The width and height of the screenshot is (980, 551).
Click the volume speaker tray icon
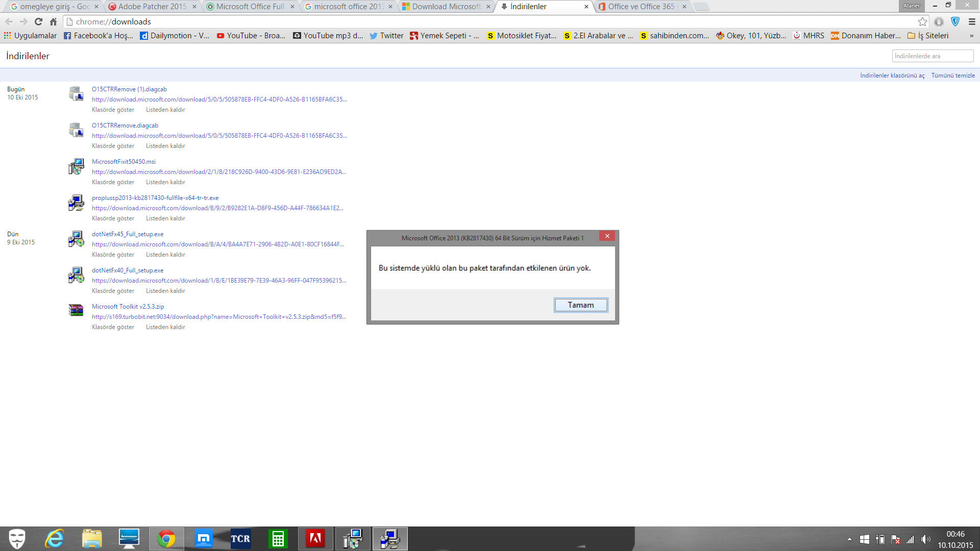[925, 539]
